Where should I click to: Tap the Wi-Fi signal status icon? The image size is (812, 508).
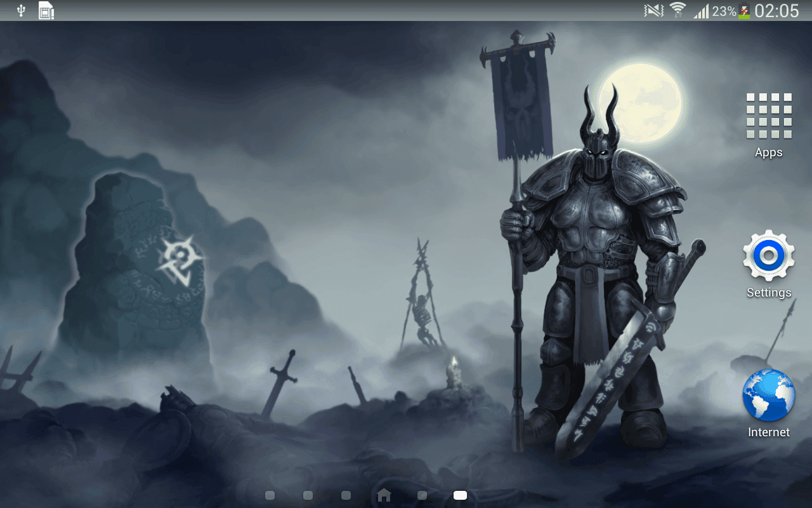pyautogui.click(x=678, y=10)
